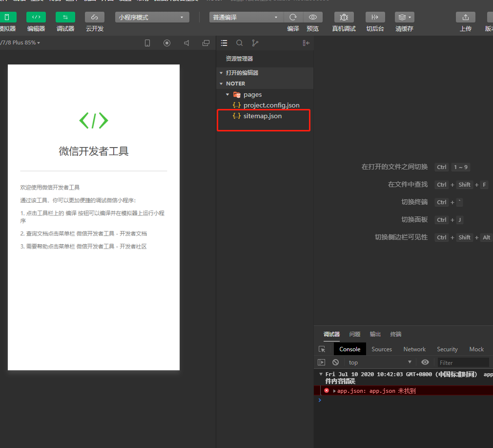This screenshot has width=493, height=448.
Task: Toggle the debugger panel button
Action: [x=65, y=17]
